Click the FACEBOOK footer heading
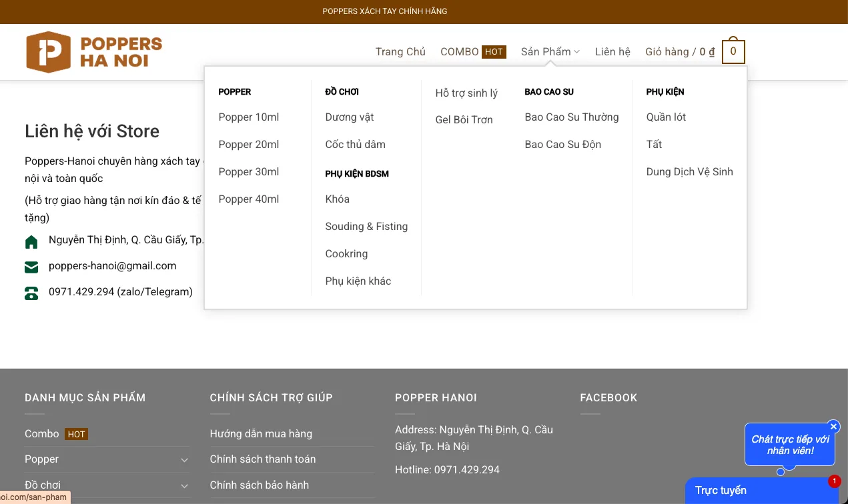This screenshot has height=504, width=848. (x=608, y=398)
